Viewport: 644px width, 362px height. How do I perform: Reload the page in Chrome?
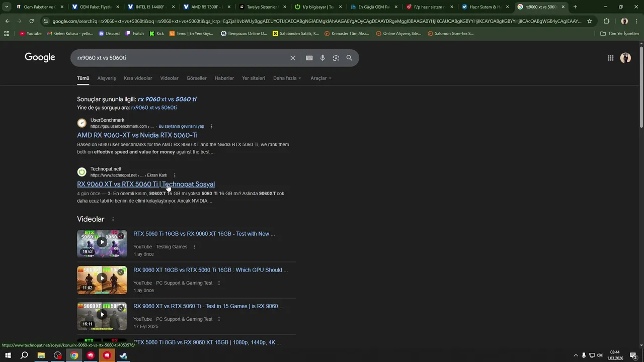31,21
